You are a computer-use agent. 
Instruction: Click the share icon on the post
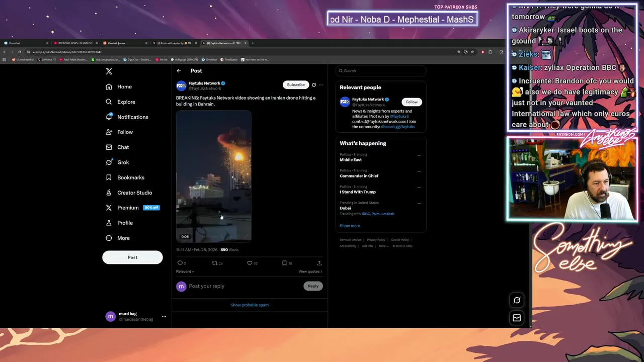319,263
